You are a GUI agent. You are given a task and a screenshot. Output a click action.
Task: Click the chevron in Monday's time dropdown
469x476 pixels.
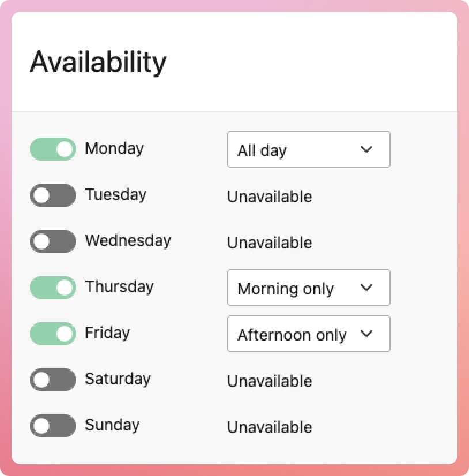tap(366, 149)
